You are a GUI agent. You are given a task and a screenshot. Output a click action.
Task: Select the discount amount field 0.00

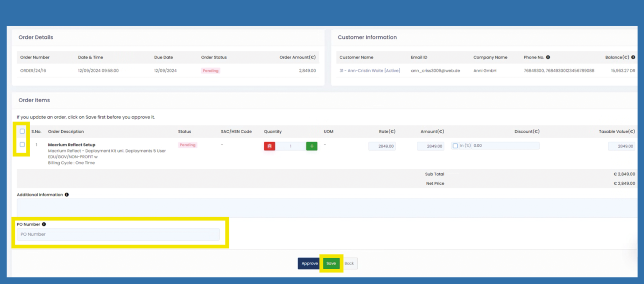click(x=505, y=146)
